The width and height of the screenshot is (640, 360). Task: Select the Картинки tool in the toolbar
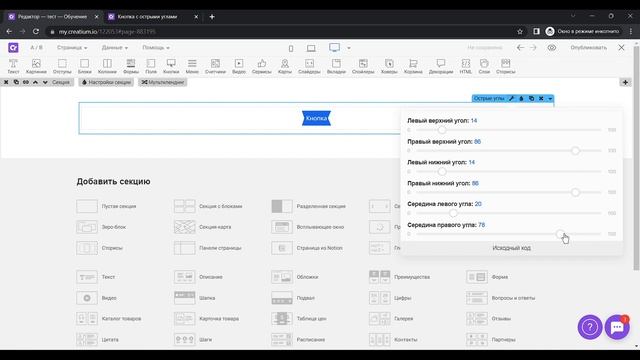36,66
